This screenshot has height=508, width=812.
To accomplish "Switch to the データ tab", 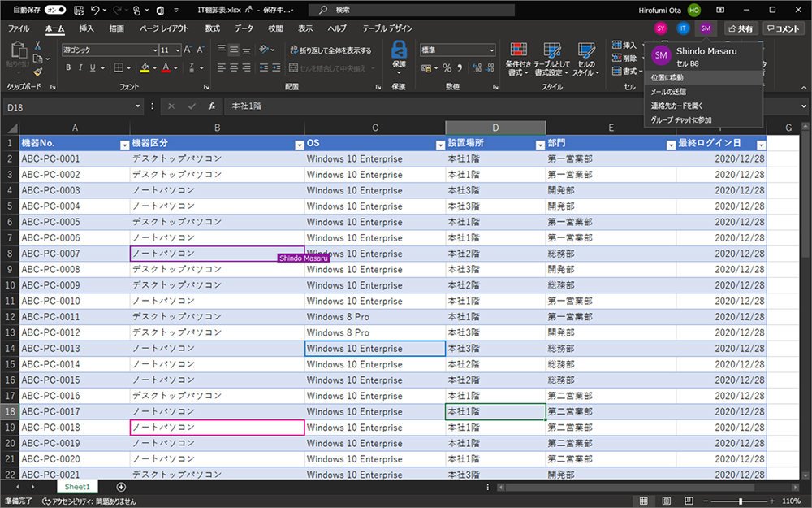I will pyautogui.click(x=244, y=28).
